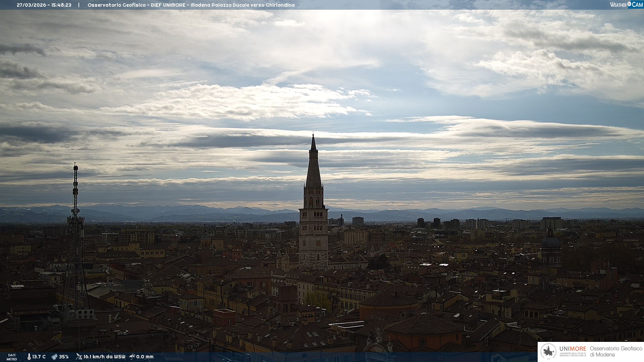The image size is (644, 362).
Task: Click the rain umbrella precipitation icon
Action: click(x=132, y=357)
